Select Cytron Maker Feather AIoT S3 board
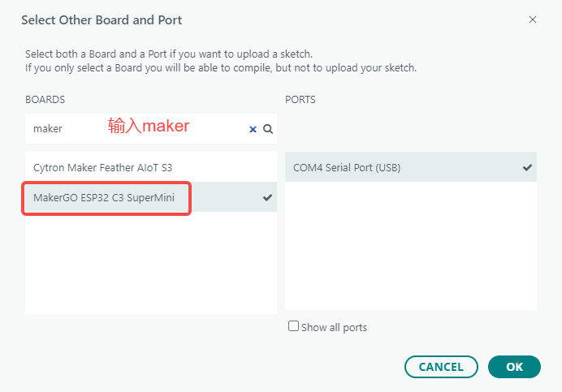 coord(103,167)
